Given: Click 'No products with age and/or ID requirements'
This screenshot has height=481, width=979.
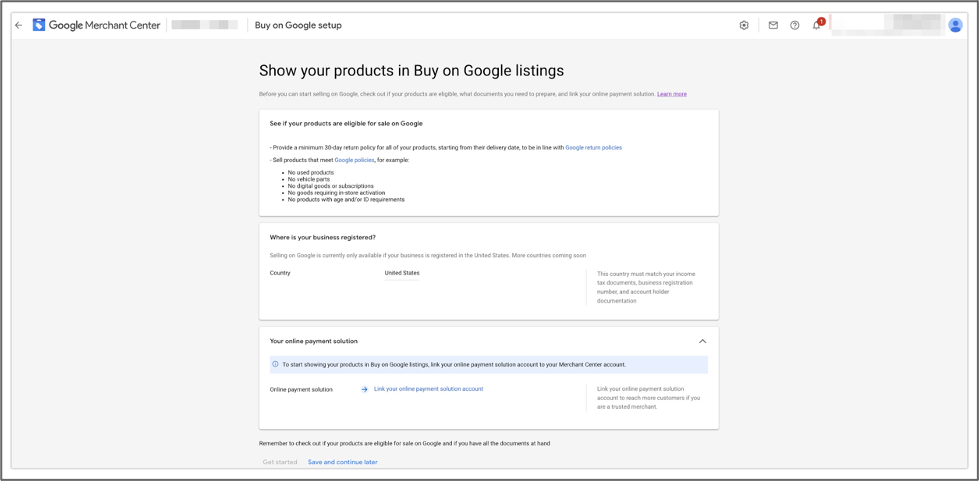Looking at the screenshot, I should 346,200.
